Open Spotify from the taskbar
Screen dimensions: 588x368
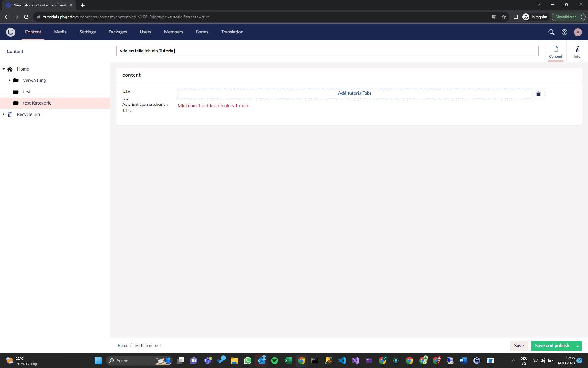[275, 361]
